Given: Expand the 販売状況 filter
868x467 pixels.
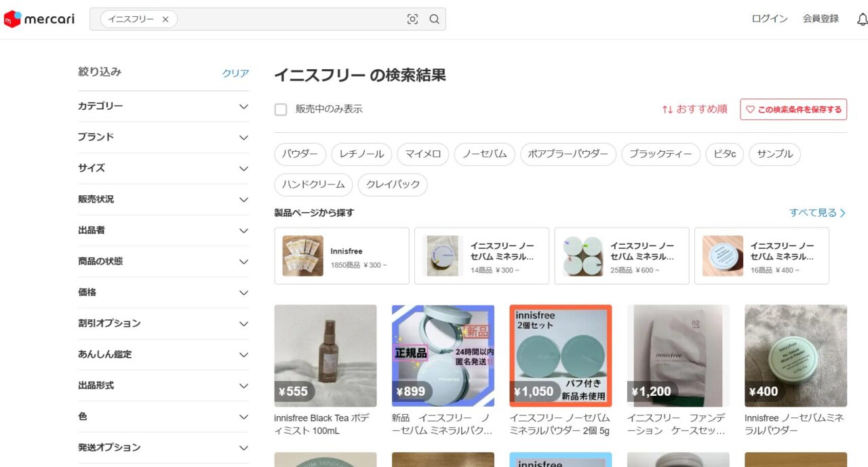Looking at the screenshot, I should (163, 200).
